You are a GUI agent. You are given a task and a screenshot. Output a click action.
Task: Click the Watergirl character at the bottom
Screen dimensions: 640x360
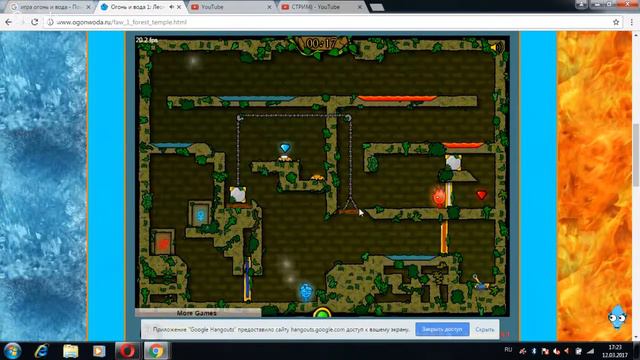(x=306, y=292)
